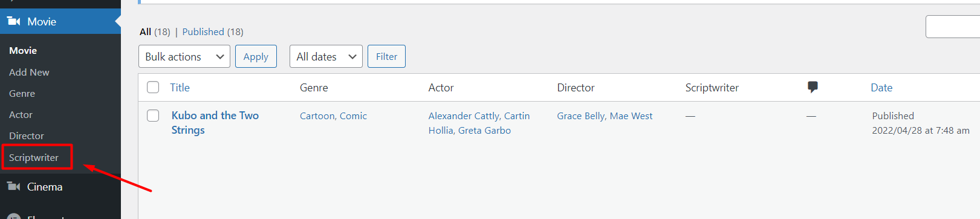Open the Bulk actions dropdown
Screen dimensions: 980x219
pyautogui.click(x=184, y=56)
